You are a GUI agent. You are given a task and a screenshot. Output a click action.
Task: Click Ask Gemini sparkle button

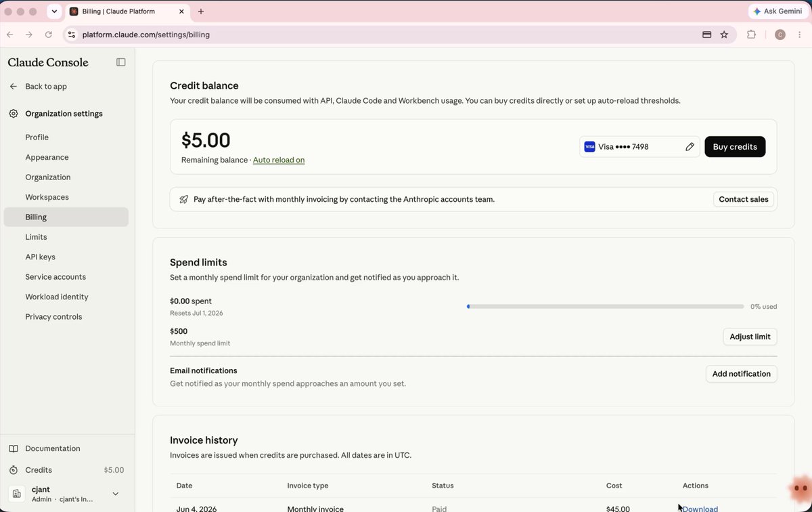(x=777, y=12)
